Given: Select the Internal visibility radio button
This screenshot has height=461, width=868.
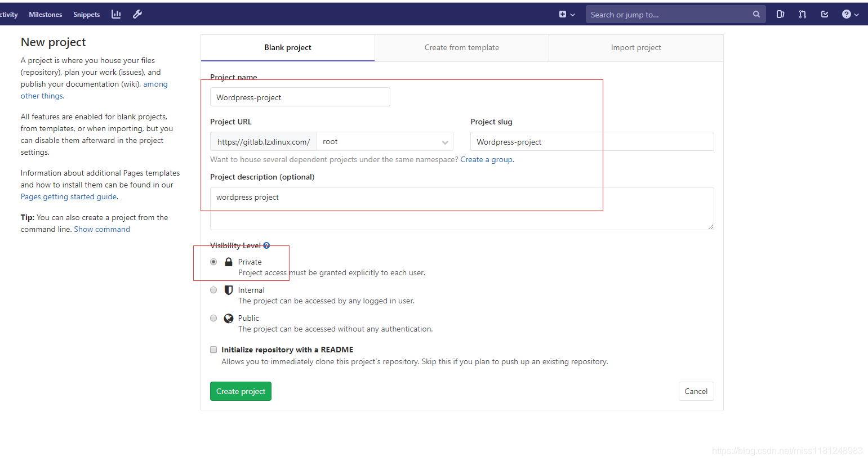Looking at the screenshot, I should (213, 290).
